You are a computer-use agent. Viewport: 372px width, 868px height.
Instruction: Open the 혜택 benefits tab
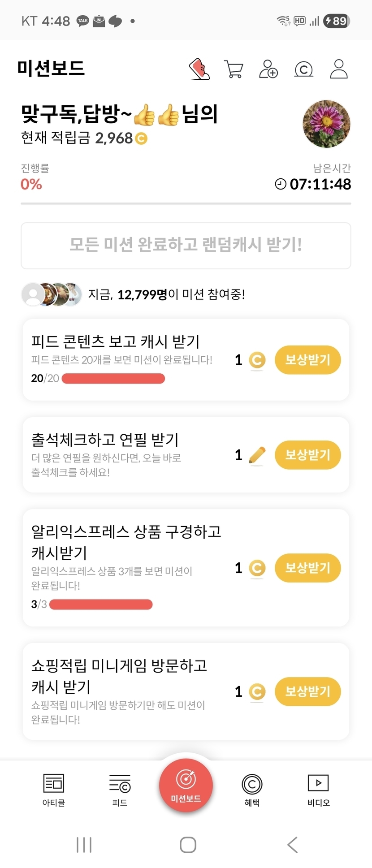(252, 790)
